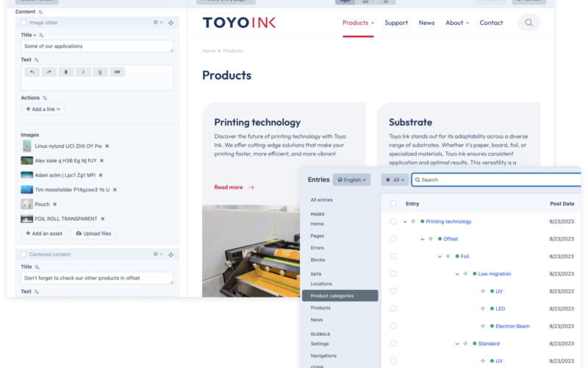The image size is (588, 368).
Task: Open Contact in site navigation
Action: [x=491, y=23]
